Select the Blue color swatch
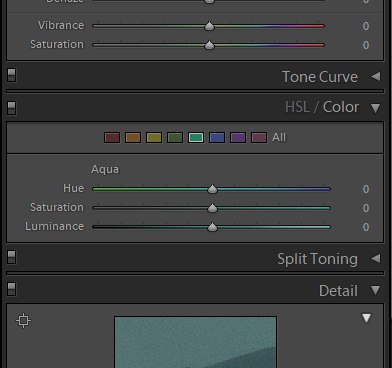The image size is (392, 368). (217, 137)
